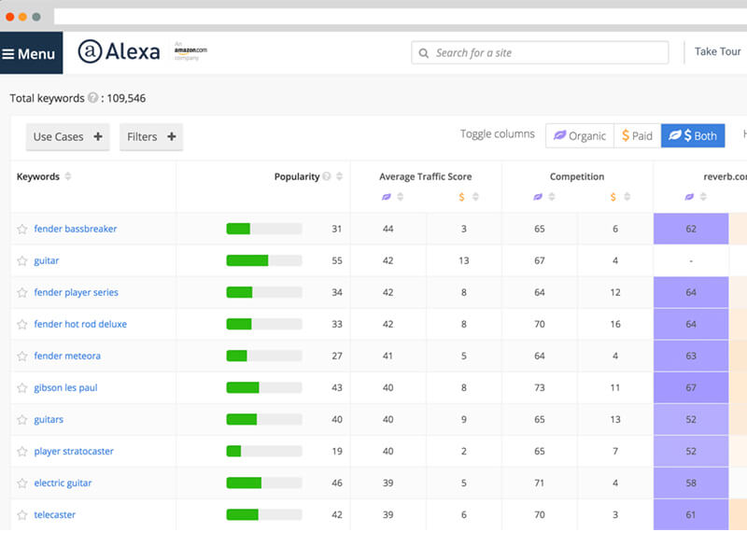This screenshot has height=560, width=747.
Task: Sort by the Keywords column
Action: 67,176
